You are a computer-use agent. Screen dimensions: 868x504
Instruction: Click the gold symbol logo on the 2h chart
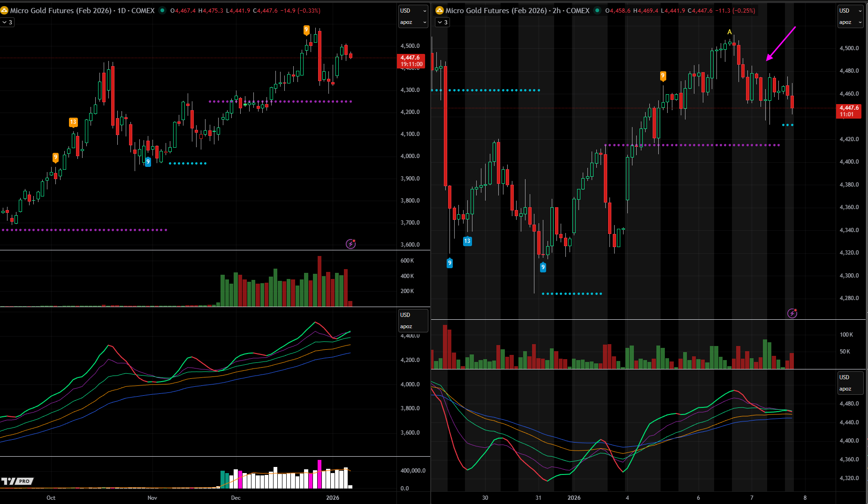(x=439, y=10)
